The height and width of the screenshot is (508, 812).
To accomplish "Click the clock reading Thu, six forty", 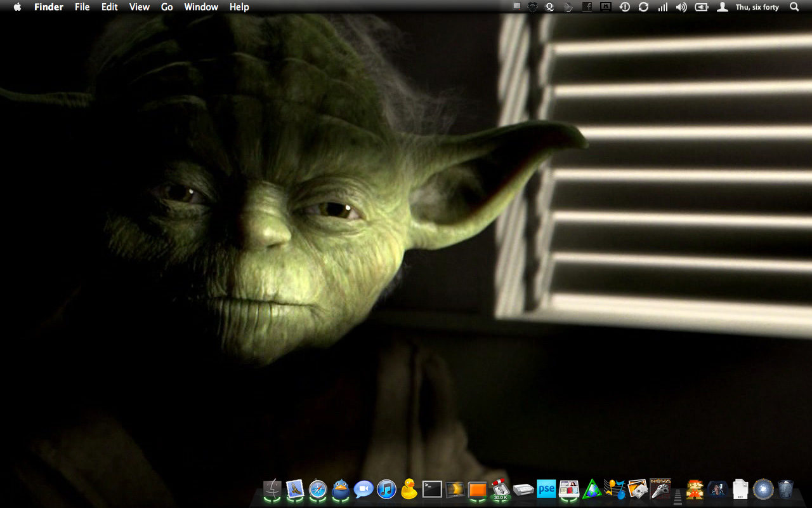I will tap(757, 7).
